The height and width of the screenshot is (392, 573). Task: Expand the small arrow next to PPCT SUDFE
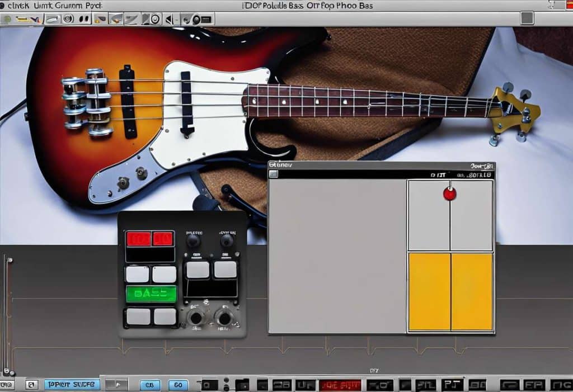[x=118, y=384]
